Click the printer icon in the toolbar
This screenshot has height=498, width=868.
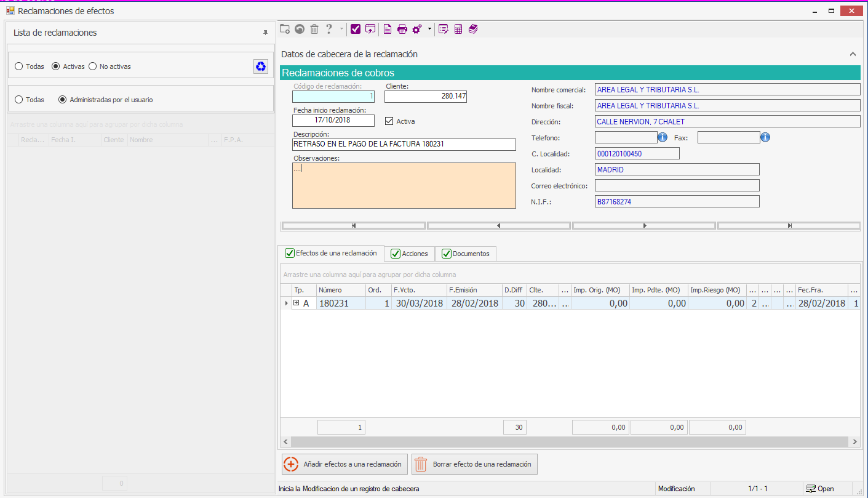pos(402,29)
